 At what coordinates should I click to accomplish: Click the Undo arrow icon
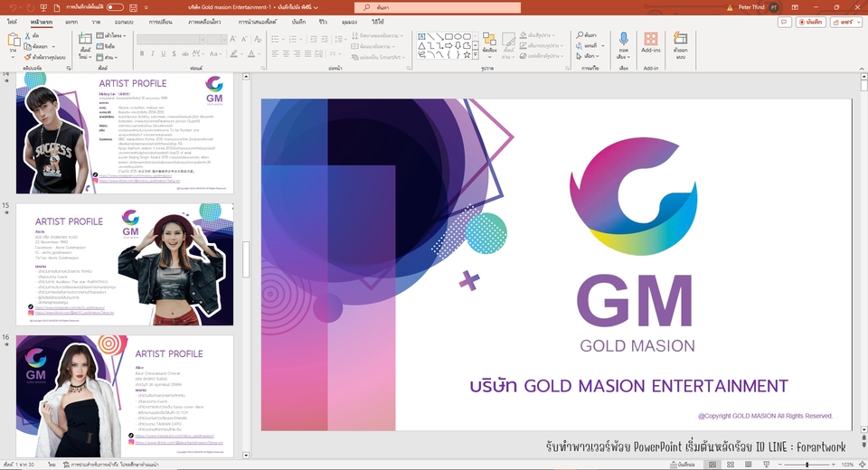click(14, 7)
